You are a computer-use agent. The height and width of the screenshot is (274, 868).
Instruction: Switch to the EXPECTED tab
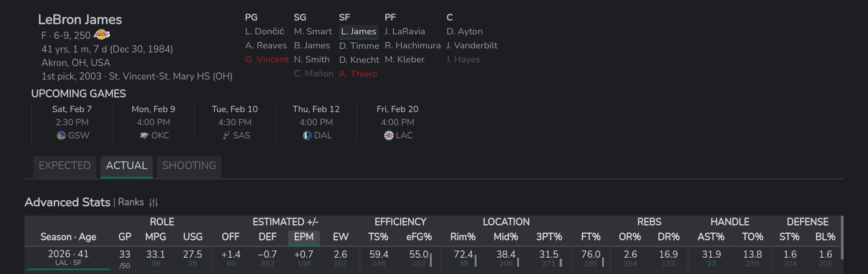65,166
